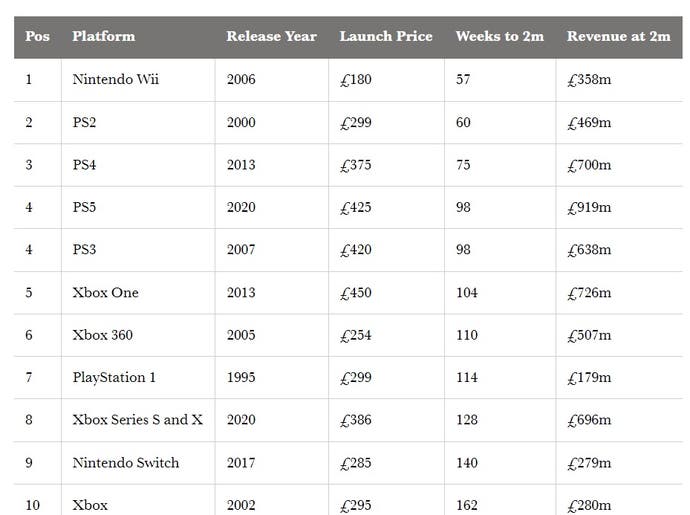Image resolution: width=690 pixels, height=515 pixels.
Task: Click the Revenue at 2m header
Action: [x=619, y=36]
